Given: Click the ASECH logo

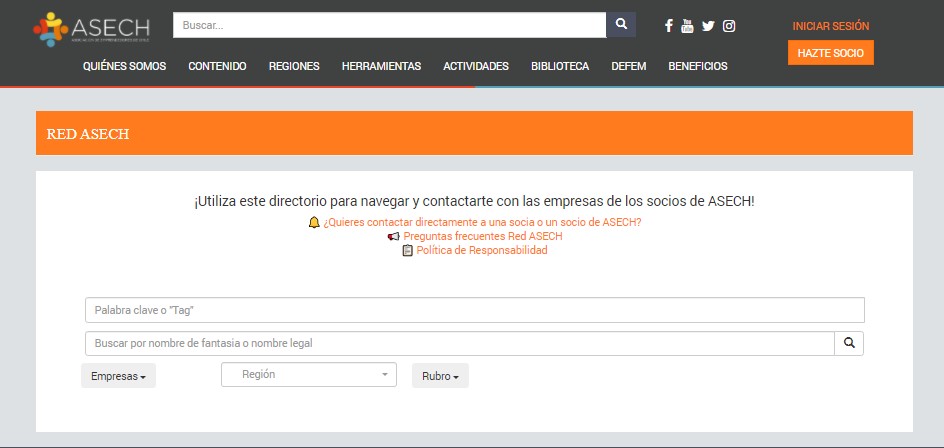Looking at the screenshot, I should (92, 29).
